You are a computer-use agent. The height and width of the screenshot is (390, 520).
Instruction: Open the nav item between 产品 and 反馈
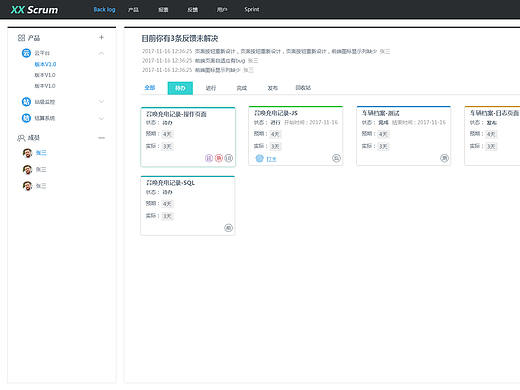[x=163, y=10]
